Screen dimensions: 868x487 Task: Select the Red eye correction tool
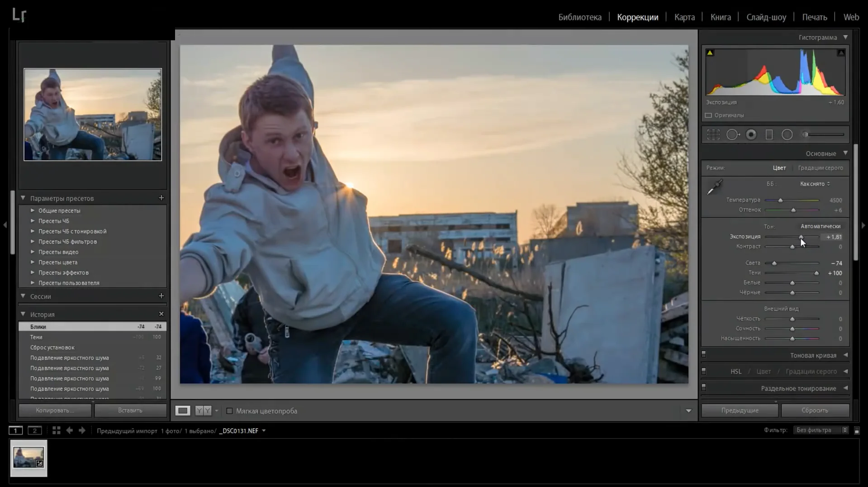tap(751, 134)
